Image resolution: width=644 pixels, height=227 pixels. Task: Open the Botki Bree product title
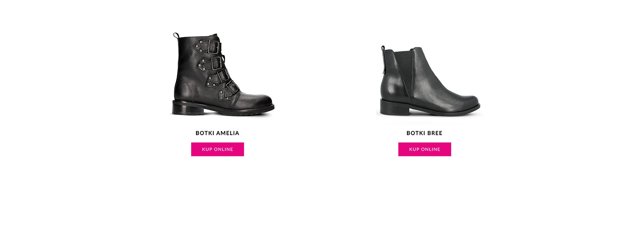tap(424, 133)
